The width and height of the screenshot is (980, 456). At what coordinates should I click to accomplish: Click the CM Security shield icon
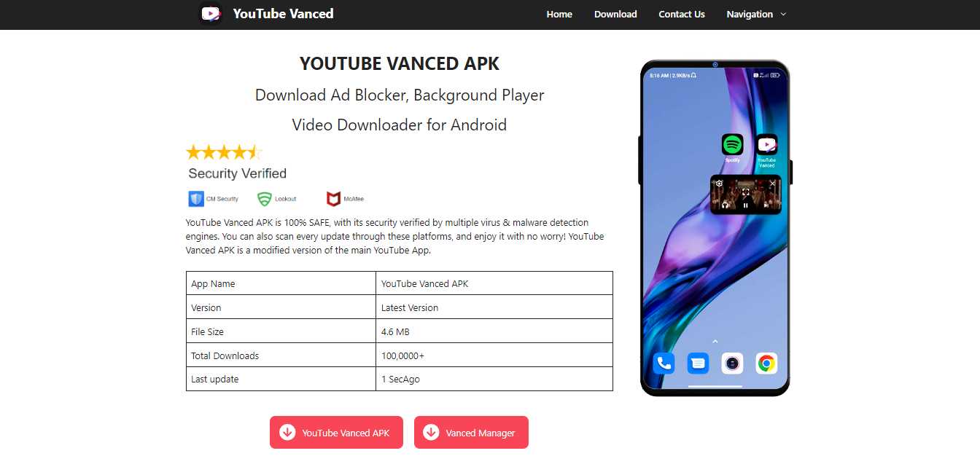(x=195, y=199)
